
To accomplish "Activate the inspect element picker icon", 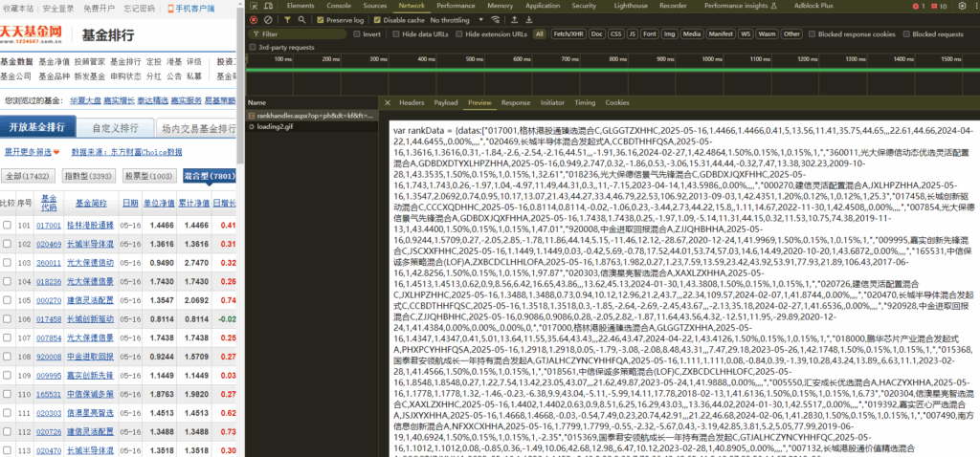I will pos(253,6).
